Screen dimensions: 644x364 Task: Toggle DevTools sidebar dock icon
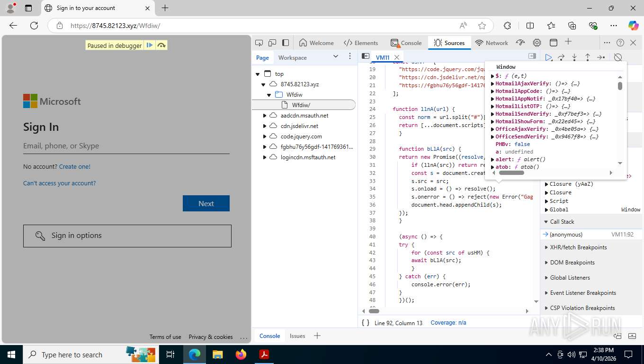click(x=286, y=43)
